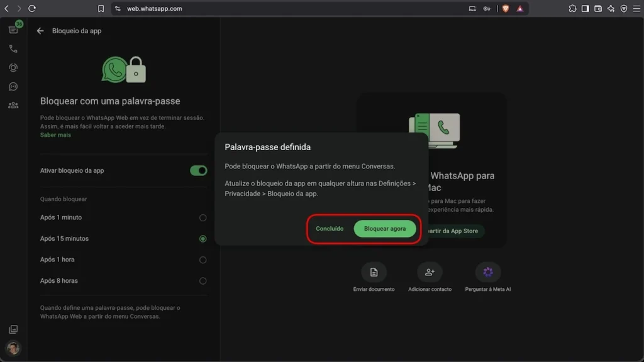Image resolution: width=644 pixels, height=362 pixels.
Task: Open the Status sidebar icon
Action: coord(13,67)
